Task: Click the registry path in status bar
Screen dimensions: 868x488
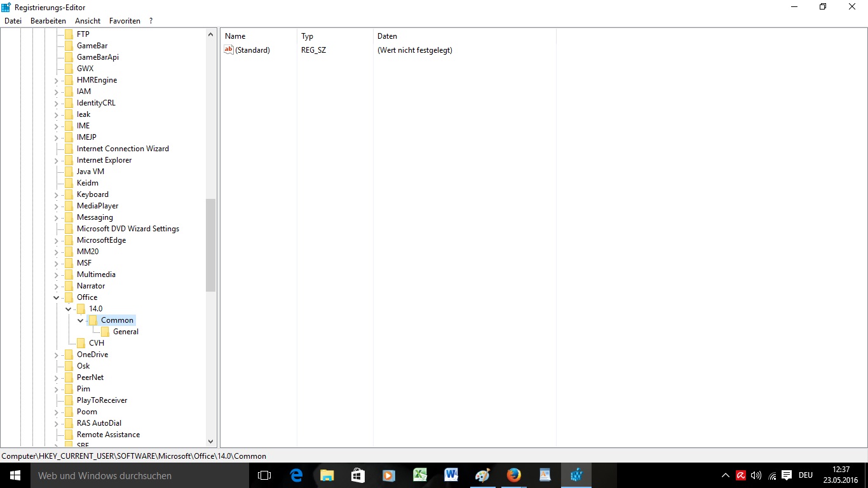Action: (x=134, y=456)
